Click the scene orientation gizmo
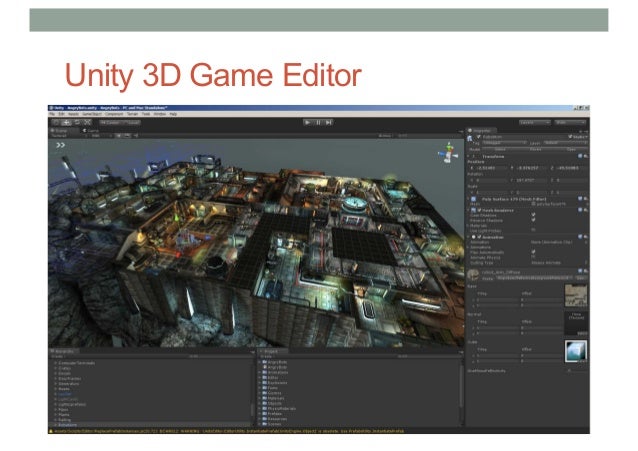The width and height of the screenshot is (638, 451). point(448,153)
